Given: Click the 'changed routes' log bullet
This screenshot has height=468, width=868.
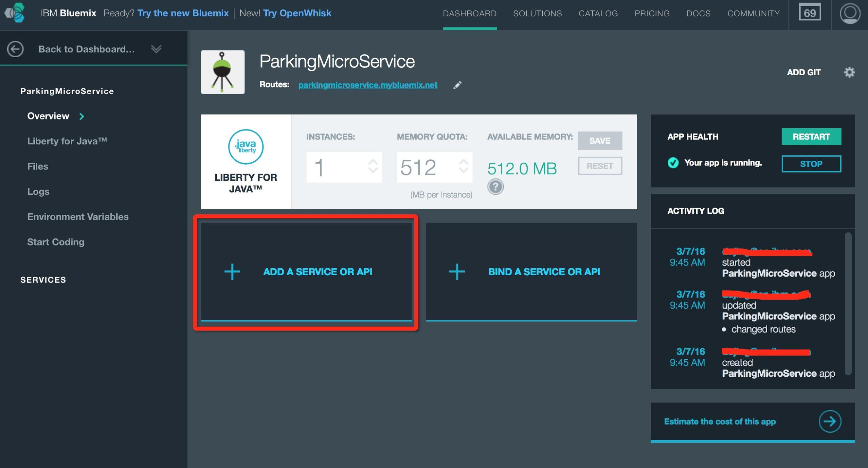Looking at the screenshot, I should pos(759,329).
